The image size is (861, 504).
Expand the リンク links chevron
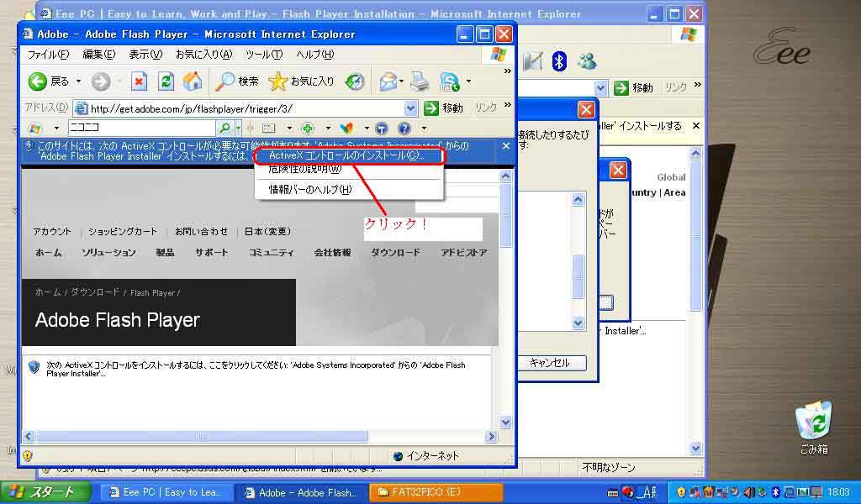click(x=507, y=105)
